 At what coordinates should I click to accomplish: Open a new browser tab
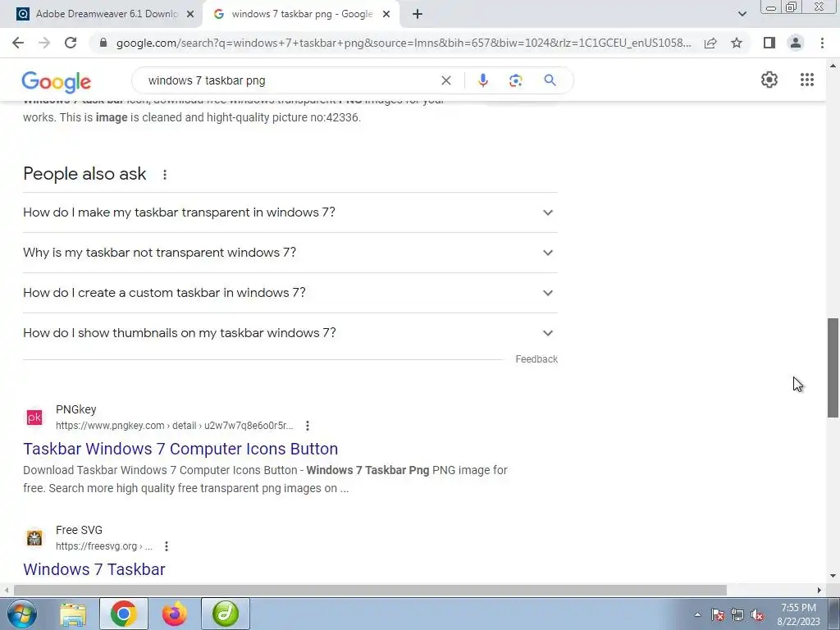pyautogui.click(x=418, y=14)
